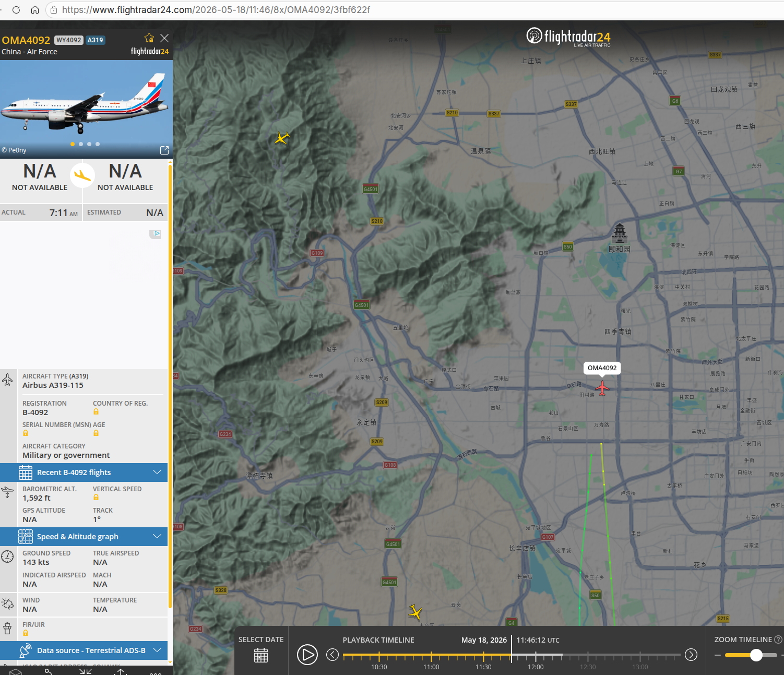Click the flightradar24 logo on map
The image size is (784, 675).
click(568, 37)
